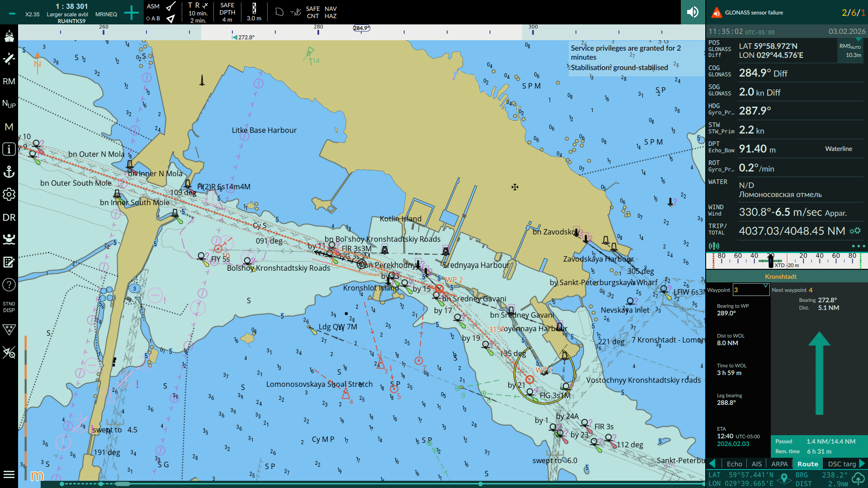The image size is (868, 488).
Task: Click the own-ship icon in left sidebar
Action: [x=9, y=36]
